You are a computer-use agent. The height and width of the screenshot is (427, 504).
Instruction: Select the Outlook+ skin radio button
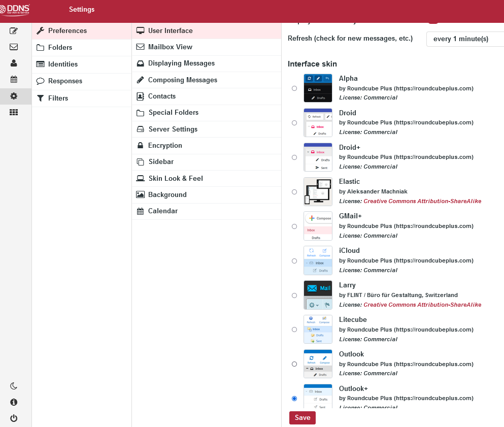click(294, 399)
